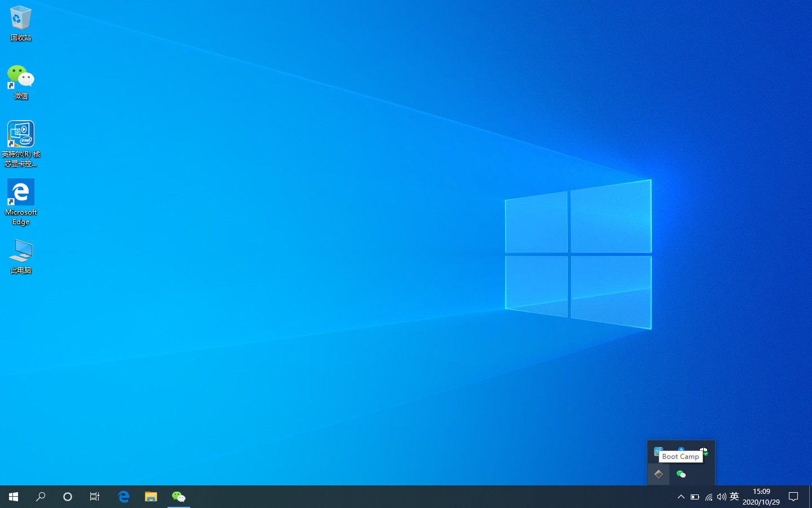Viewport: 812px width, 508px height.
Task: Open Windows Security shield in the tray
Action: tap(704, 452)
